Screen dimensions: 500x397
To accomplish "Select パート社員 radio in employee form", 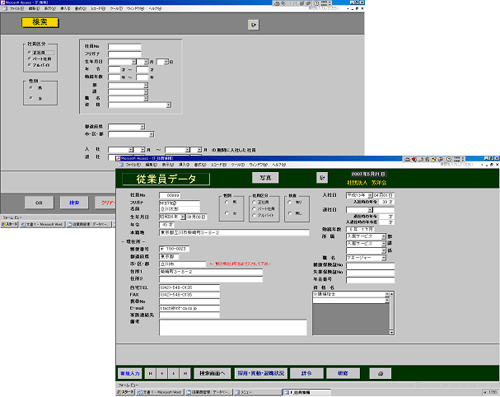I will [254, 209].
